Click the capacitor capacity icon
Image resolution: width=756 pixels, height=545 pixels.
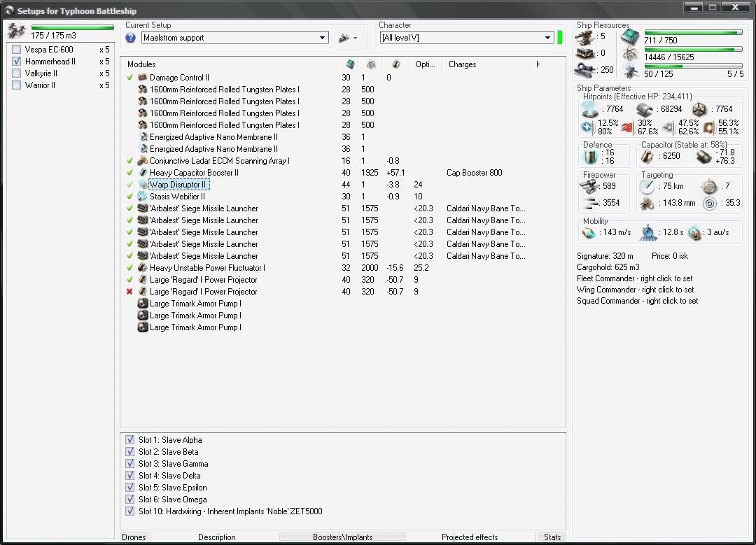649,157
